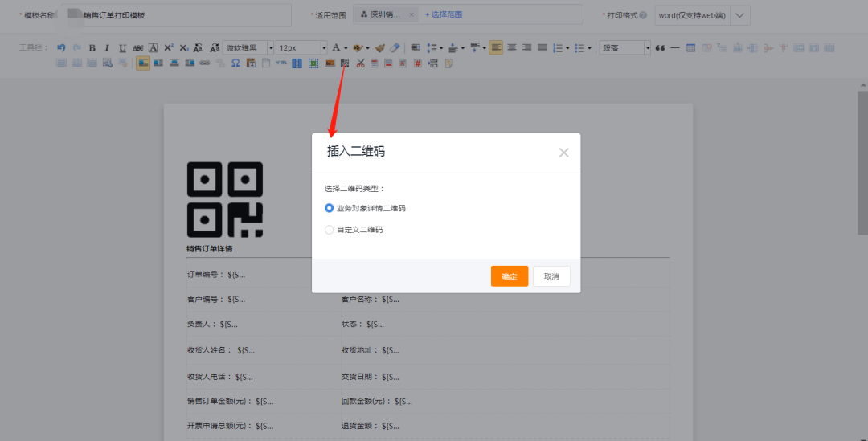Screen dimensions: 868x441
Task: Click the text highlight color icon
Action: point(358,48)
